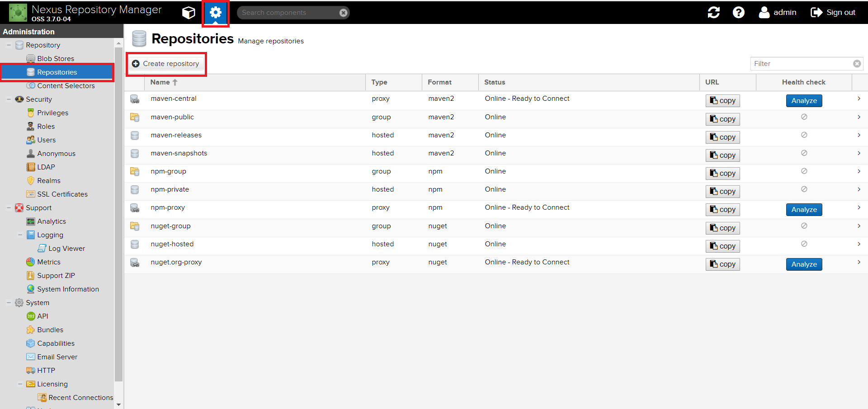
Task: Collapse the Support tree node
Action: tap(9, 208)
